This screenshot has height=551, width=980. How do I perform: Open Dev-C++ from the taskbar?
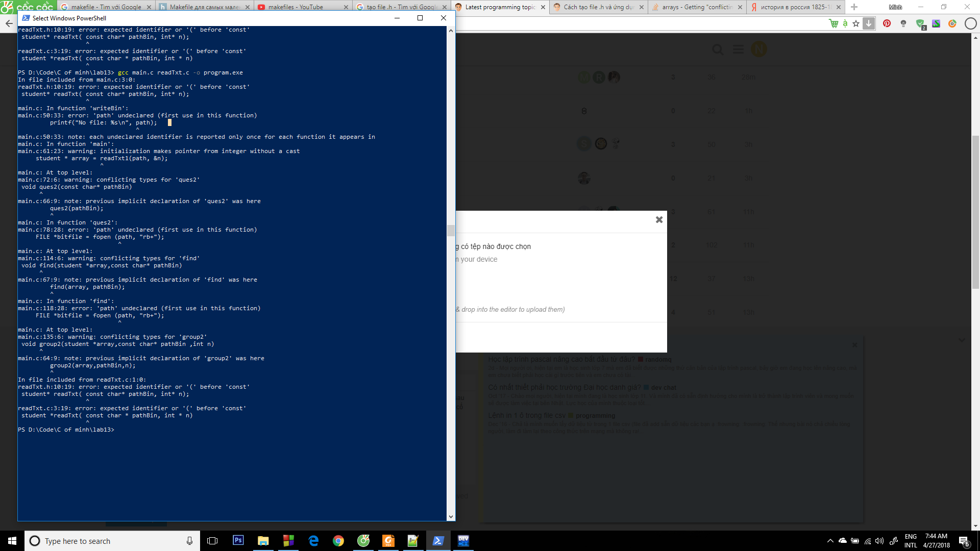click(x=463, y=541)
